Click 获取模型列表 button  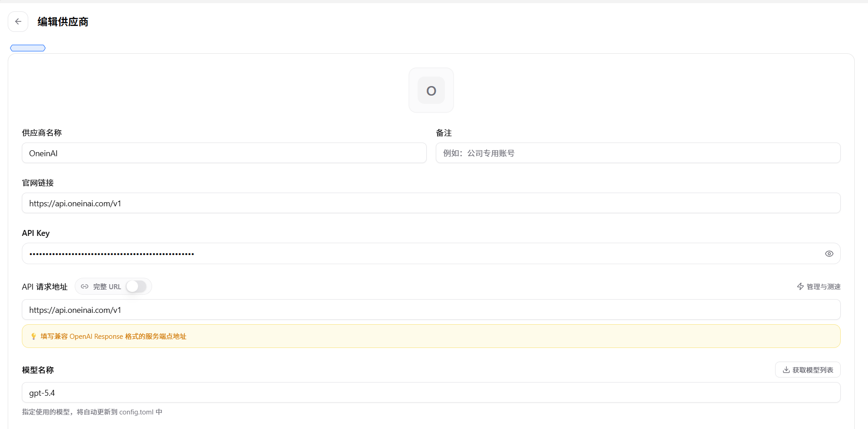click(x=807, y=370)
